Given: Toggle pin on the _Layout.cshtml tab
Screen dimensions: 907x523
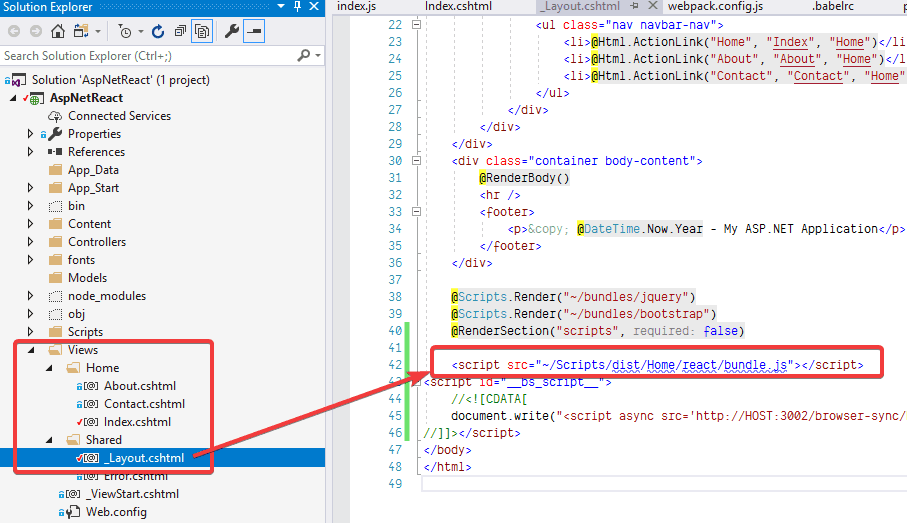Looking at the screenshot, I should [x=636, y=7].
